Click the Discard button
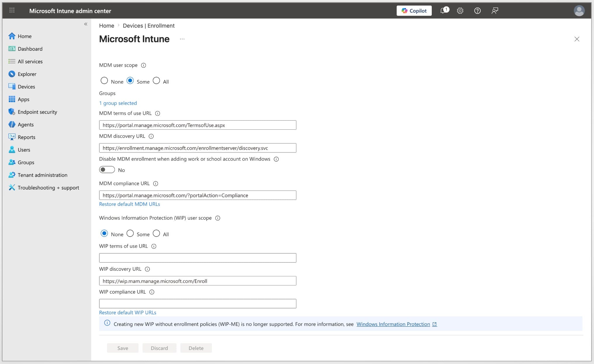This screenshot has height=364, width=594. point(159,348)
